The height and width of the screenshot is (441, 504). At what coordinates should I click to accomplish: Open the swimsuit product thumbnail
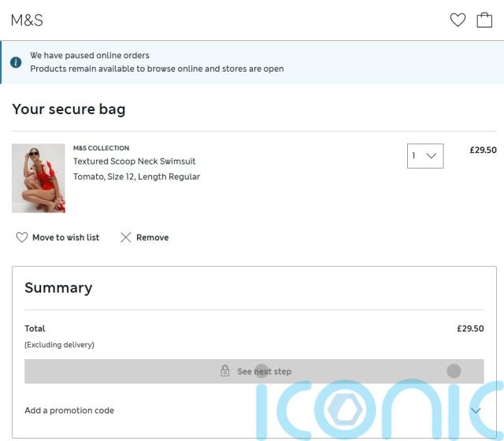pyautogui.click(x=39, y=178)
